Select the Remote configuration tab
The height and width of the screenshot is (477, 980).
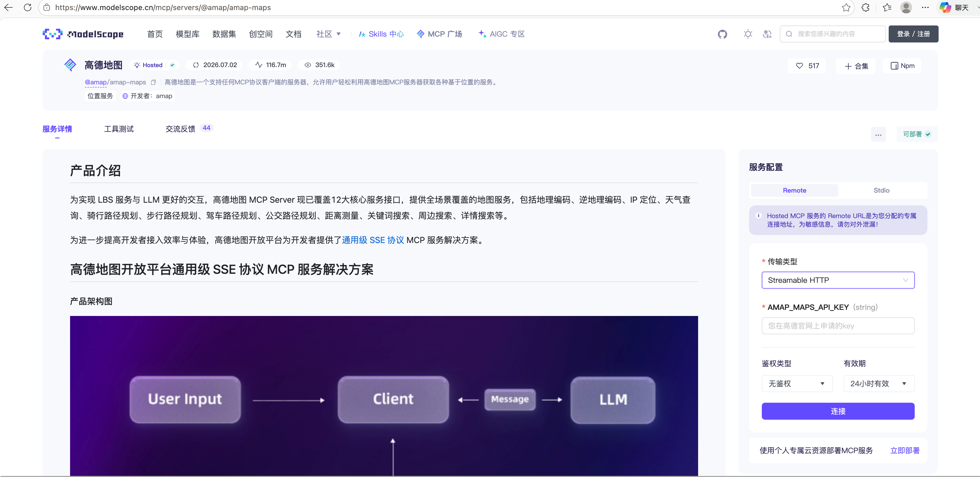pyautogui.click(x=794, y=190)
